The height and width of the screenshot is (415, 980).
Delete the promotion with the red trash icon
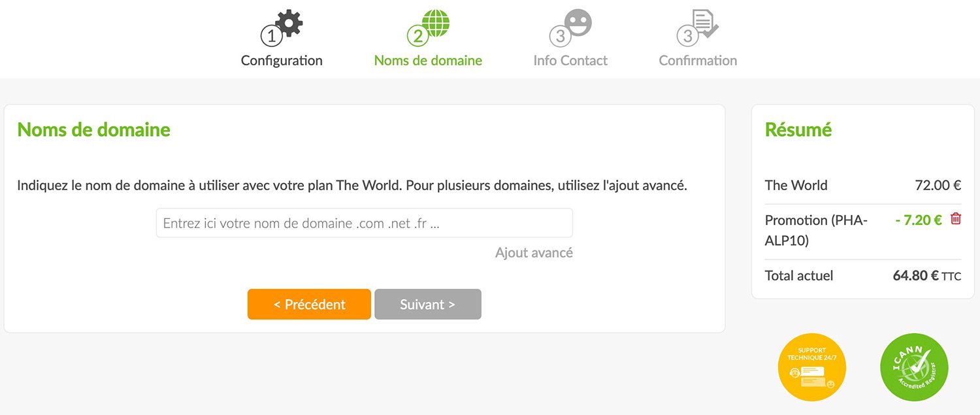pos(956,219)
